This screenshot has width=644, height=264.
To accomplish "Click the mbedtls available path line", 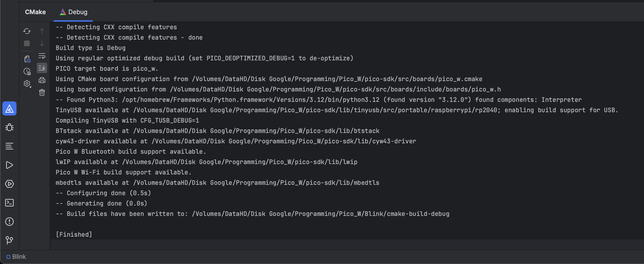I will point(217,183).
